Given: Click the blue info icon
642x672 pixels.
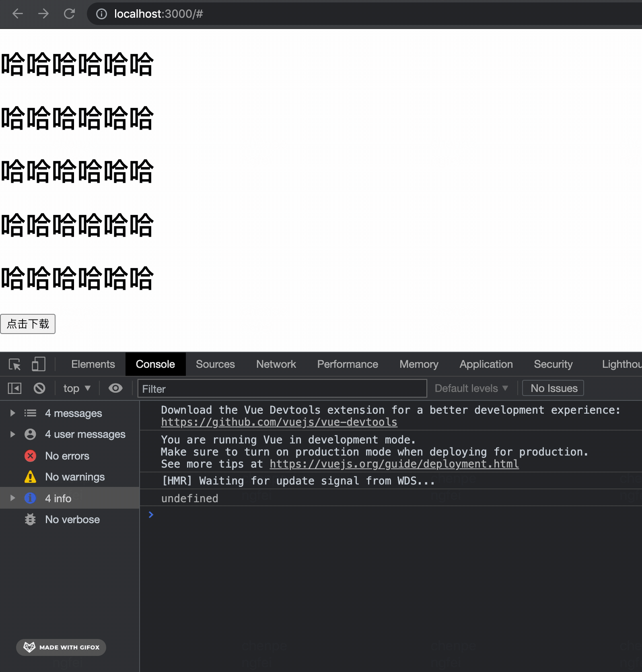Looking at the screenshot, I should (x=30, y=498).
